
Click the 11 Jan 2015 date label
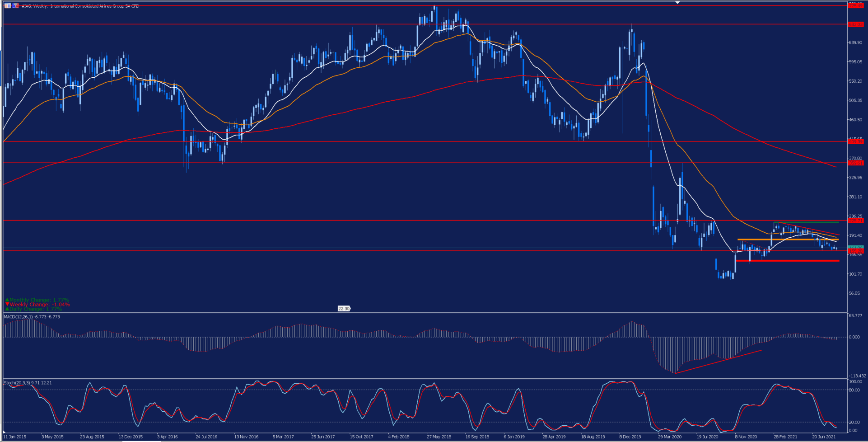tap(15, 437)
